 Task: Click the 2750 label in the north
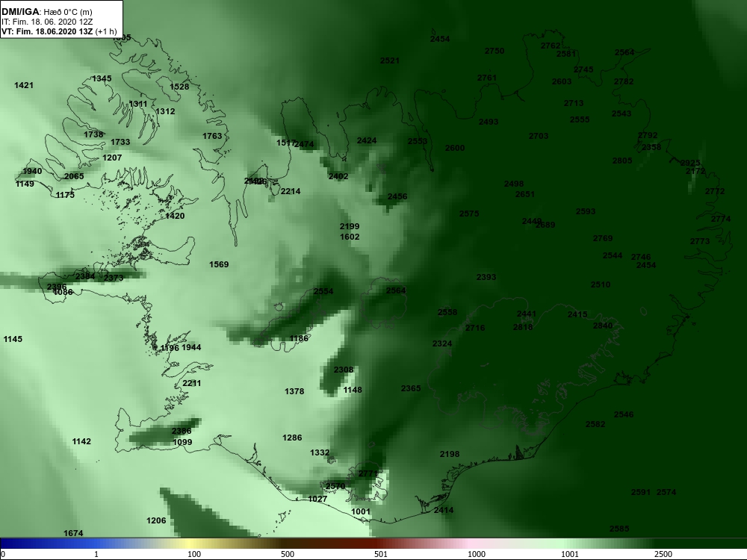[495, 51]
